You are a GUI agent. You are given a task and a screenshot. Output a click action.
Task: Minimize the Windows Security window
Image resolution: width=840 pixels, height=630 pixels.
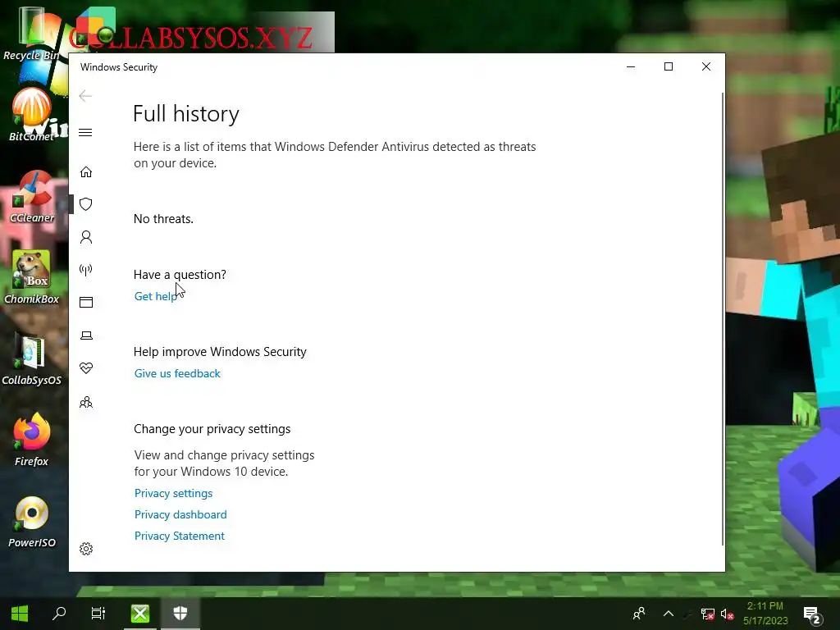tap(631, 66)
